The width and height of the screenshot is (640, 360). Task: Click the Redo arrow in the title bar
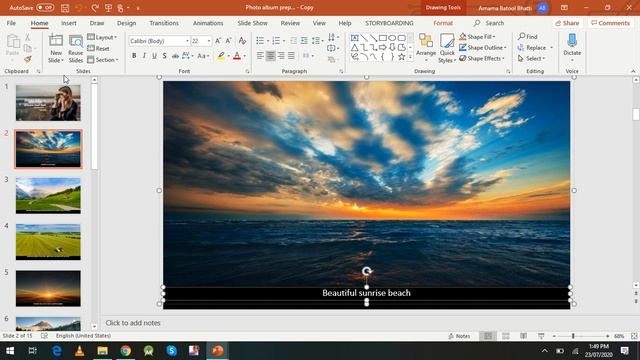pos(95,8)
